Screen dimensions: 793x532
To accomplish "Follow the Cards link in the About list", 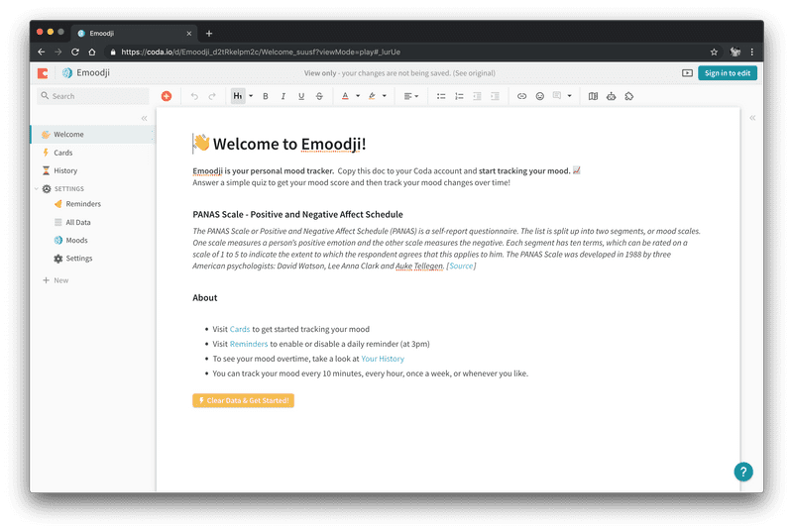I will (x=240, y=329).
